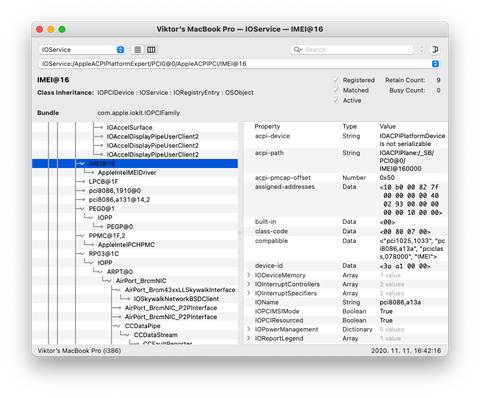
Task: Expand the IOInterruptSpecifiers property
Action: pos(249,293)
